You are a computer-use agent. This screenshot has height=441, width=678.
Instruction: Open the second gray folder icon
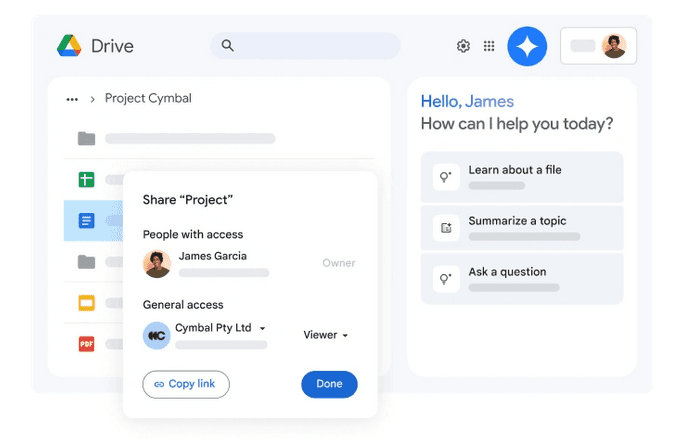(x=86, y=262)
